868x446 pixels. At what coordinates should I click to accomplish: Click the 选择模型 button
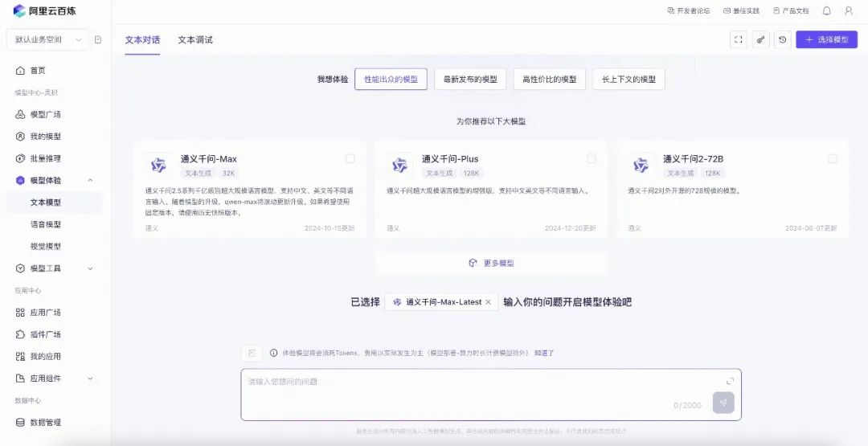(x=826, y=39)
